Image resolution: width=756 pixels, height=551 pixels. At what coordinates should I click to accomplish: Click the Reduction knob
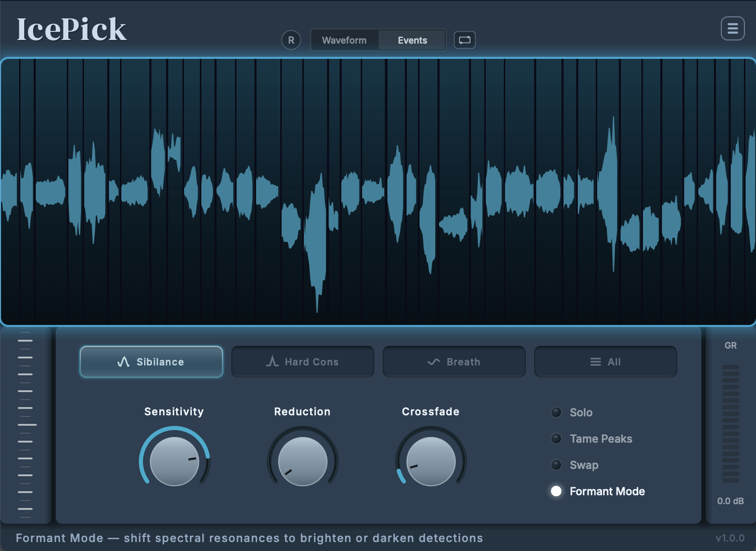pos(303,461)
